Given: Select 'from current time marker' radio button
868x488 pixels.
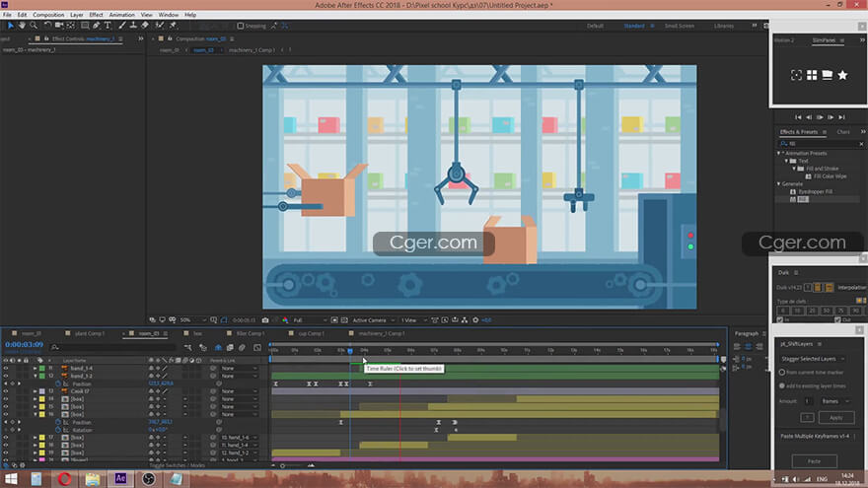Looking at the screenshot, I should pos(782,373).
